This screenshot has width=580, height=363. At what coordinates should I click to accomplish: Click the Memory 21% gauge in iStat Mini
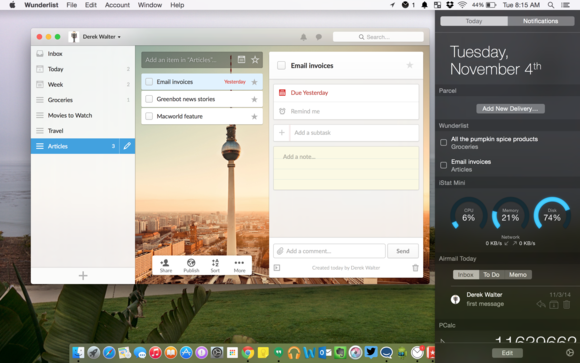click(510, 215)
